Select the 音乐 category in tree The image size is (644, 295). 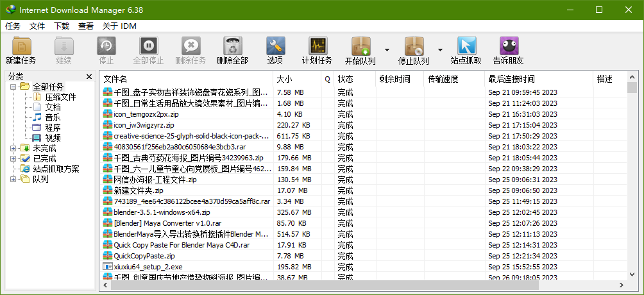coord(53,117)
